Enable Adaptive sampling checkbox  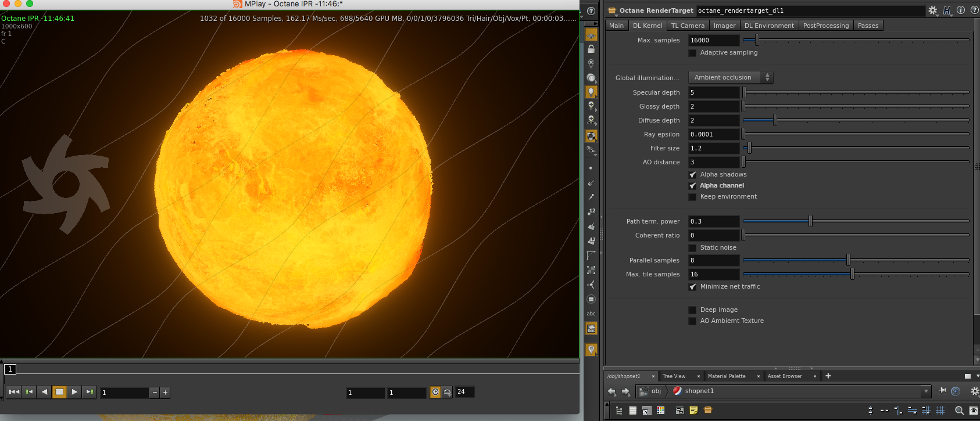[692, 53]
